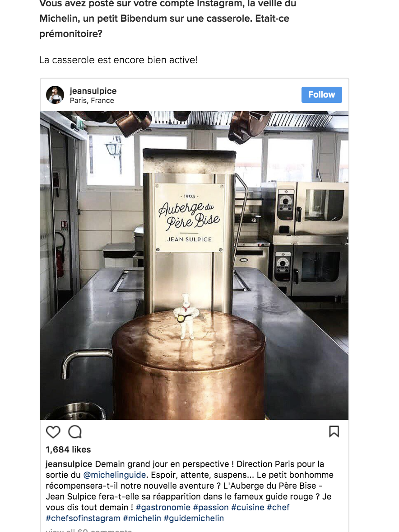Open comments via speech bubble icon
This screenshot has width=399, height=532.
pos(75,432)
